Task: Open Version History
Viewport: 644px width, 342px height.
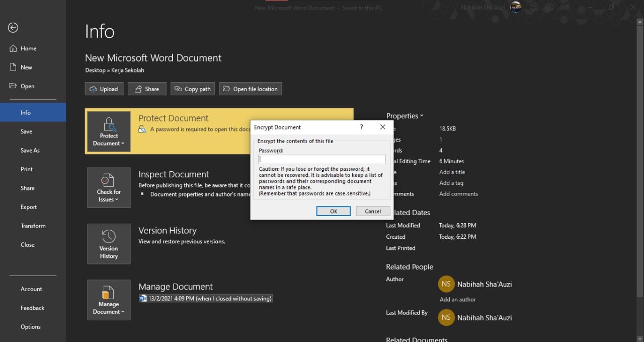Action: pyautogui.click(x=109, y=244)
